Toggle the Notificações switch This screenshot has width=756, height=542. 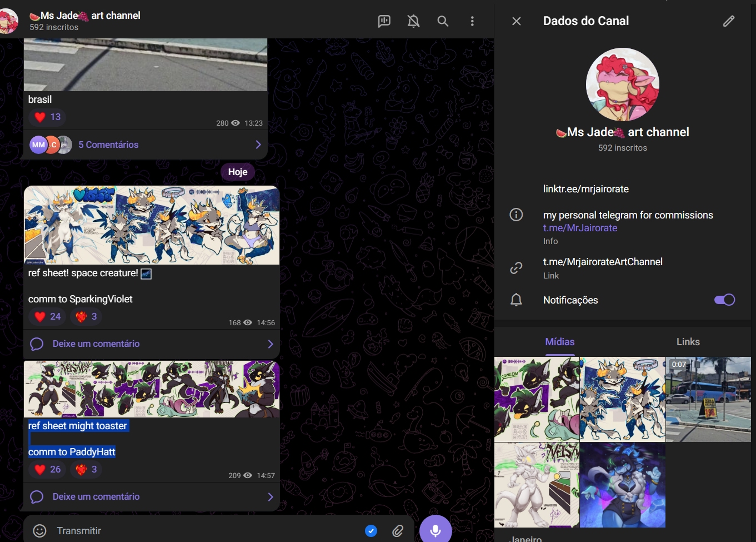(x=724, y=300)
